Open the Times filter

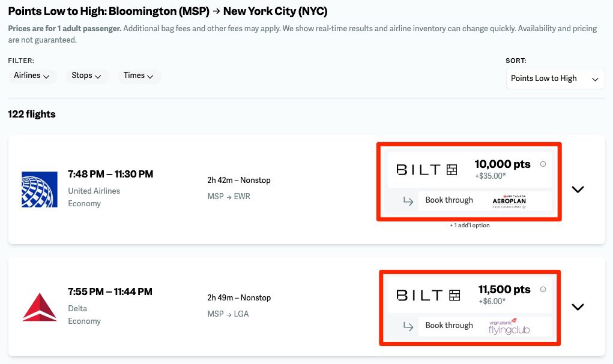[139, 76]
